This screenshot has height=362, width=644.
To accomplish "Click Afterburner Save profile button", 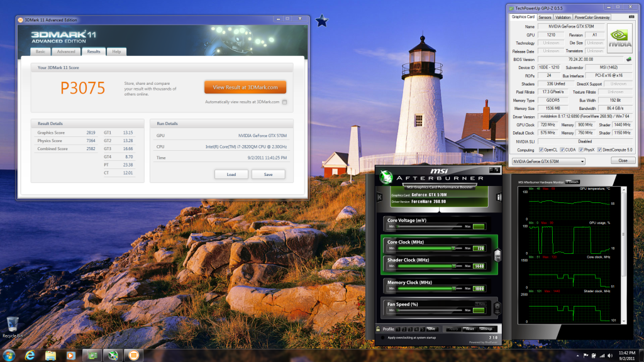I will click(x=431, y=329).
